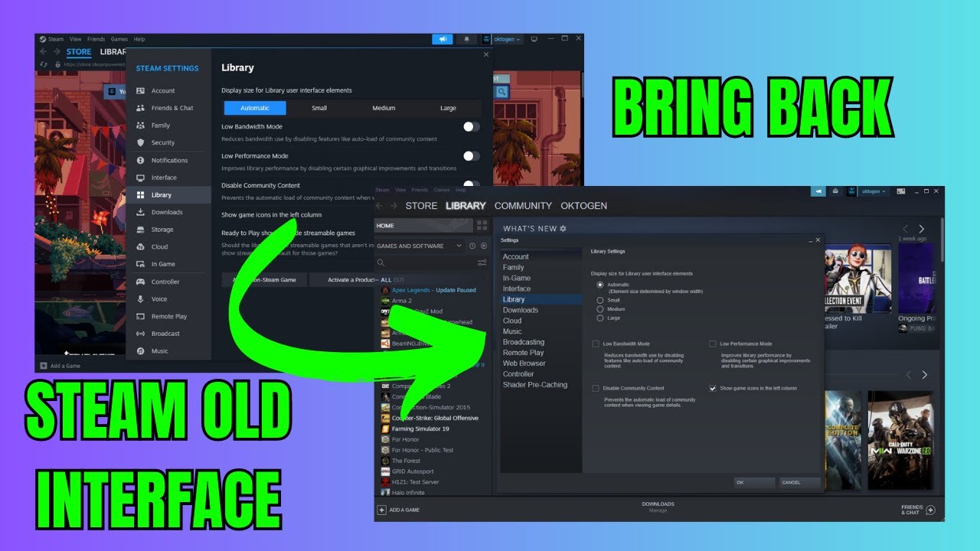Click the CANCEL button in old Settings
980x551 pixels.
point(799,483)
